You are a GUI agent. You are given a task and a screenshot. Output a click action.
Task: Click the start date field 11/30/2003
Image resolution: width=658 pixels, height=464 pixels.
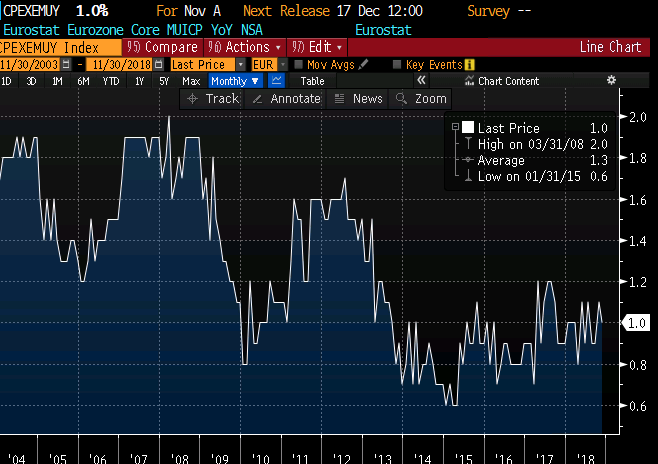coord(29,65)
